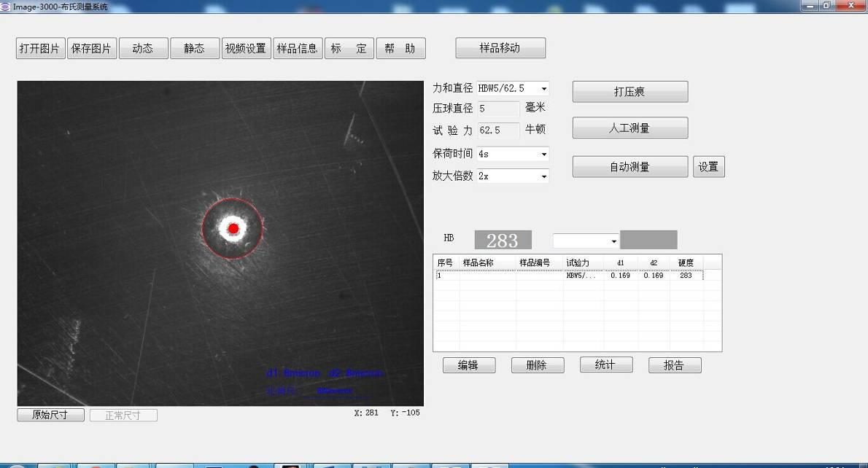Click the 标定 (calibration) button
This screenshot has height=468, width=868.
point(349,49)
